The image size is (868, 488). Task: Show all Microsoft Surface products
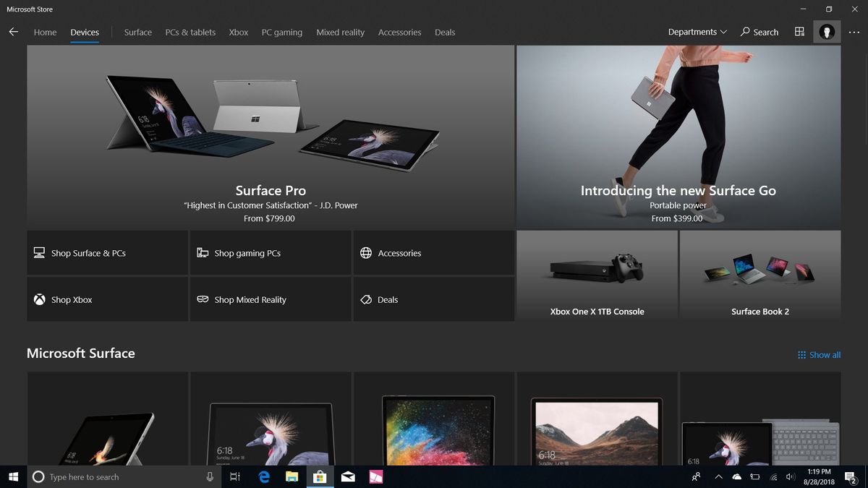click(819, 355)
